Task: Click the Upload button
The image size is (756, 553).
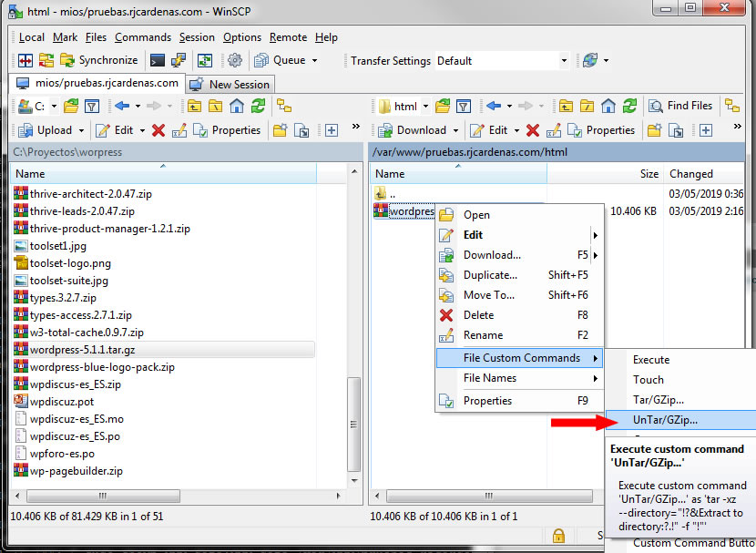Action: [x=45, y=130]
